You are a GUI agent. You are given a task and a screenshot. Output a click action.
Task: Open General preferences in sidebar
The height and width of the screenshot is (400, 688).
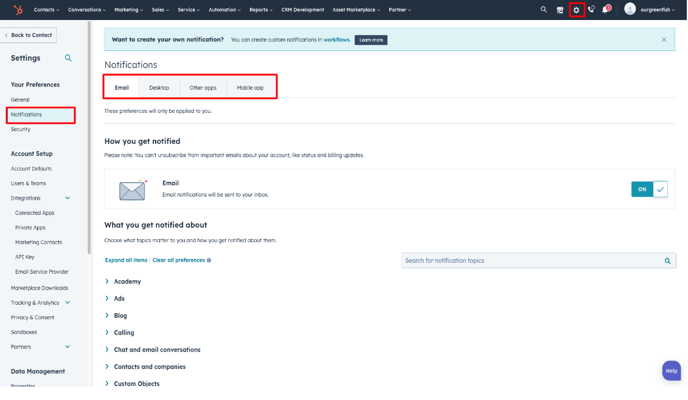click(x=20, y=100)
